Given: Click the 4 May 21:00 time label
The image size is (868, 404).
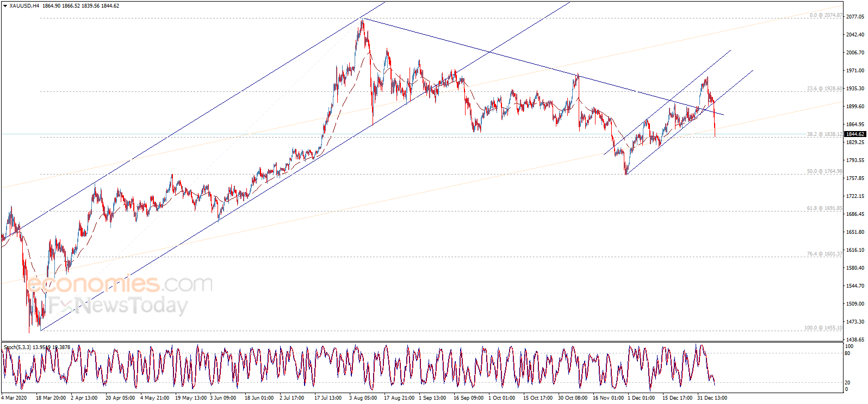Looking at the screenshot, I should coord(154,398).
